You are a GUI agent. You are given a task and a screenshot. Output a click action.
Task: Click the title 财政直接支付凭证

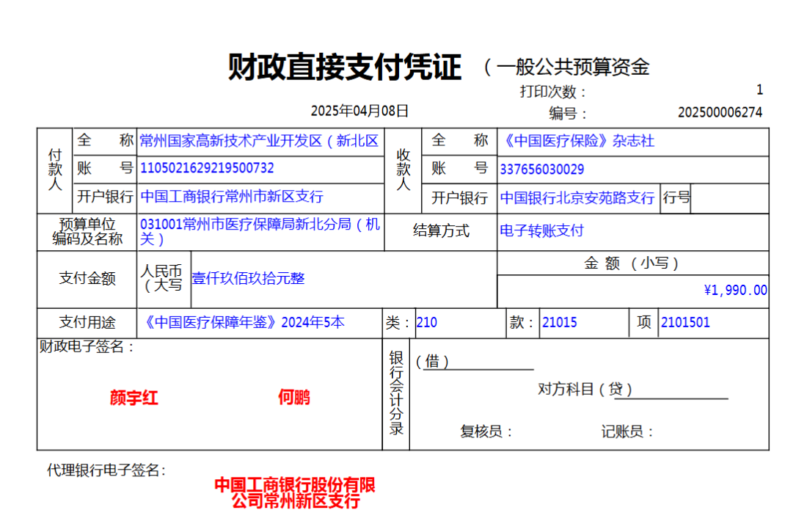click(x=344, y=67)
